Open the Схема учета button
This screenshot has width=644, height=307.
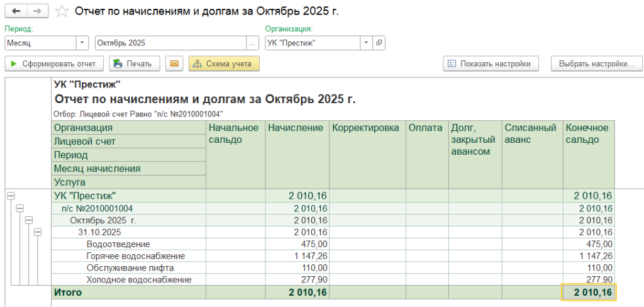click(x=224, y=64)
